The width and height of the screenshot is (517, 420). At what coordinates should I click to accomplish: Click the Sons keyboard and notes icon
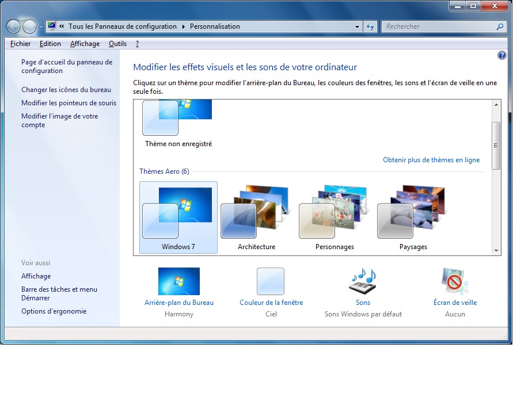click(363, 281)
